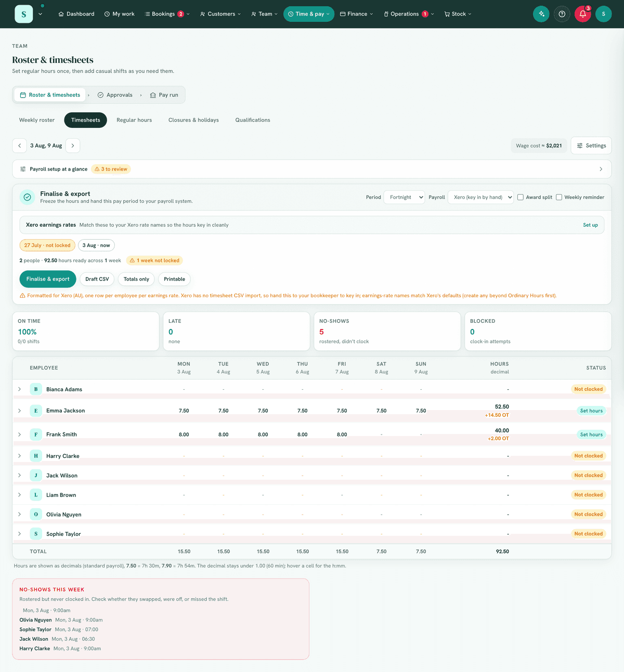
Task: Go to the Approvals step
Action: tap(115, 95)
